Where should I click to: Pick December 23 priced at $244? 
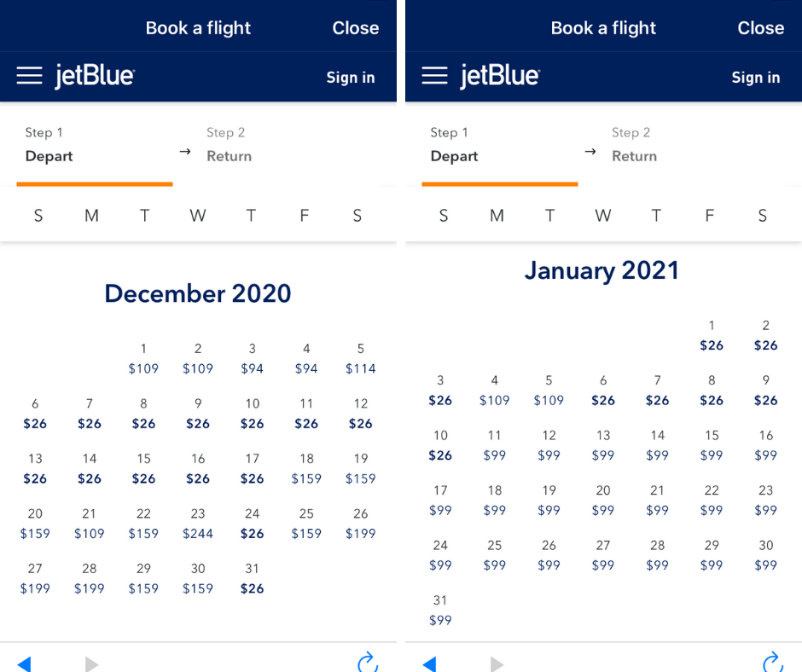[x=198, y=524]
